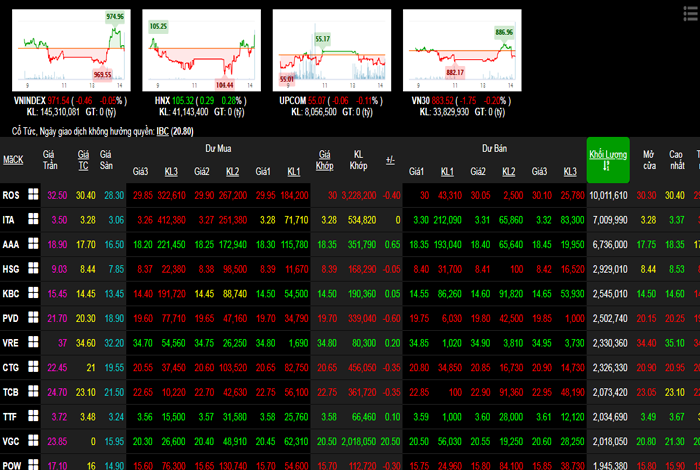Viewport: 700px width, 470px height.
Task: Sort by Khối Lượng column
Action: click(608, 160)
